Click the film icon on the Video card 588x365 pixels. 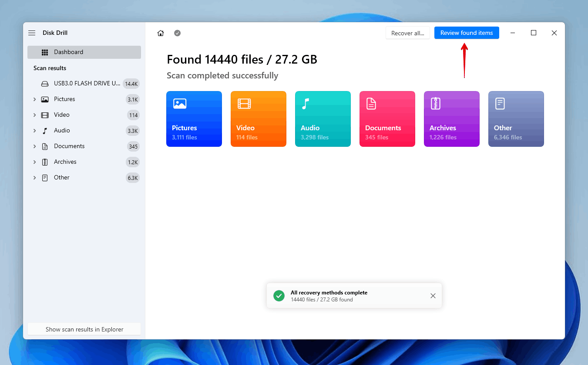point(244,104)
